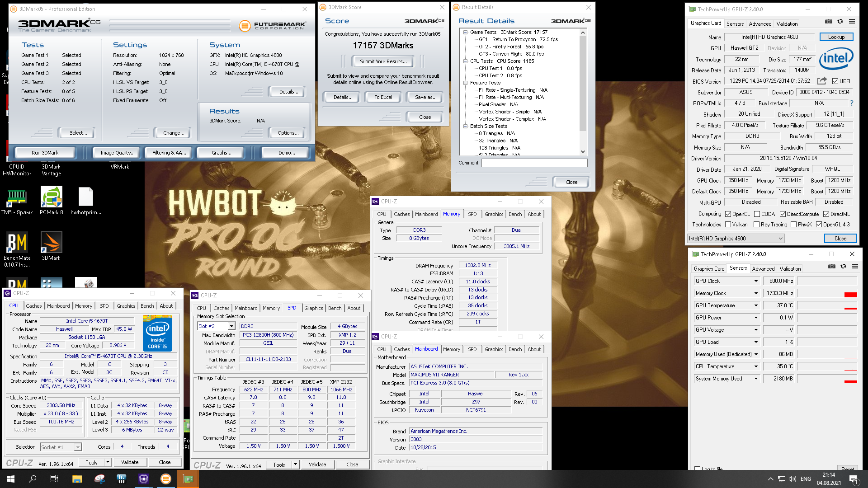Switch to Caches tab in CPU-Z CPU window
Viewport: 868px width, 488px height.
click(x=33, y=306)
